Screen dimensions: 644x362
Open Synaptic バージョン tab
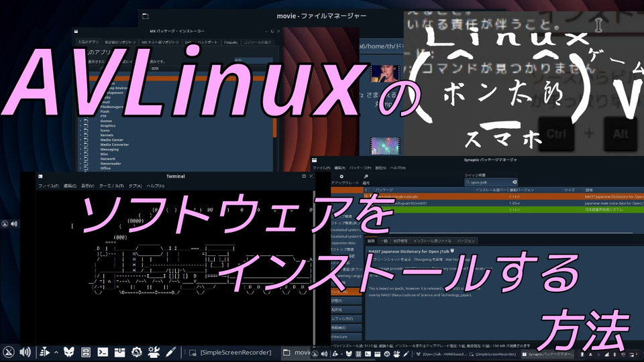[x=466, y=241]
